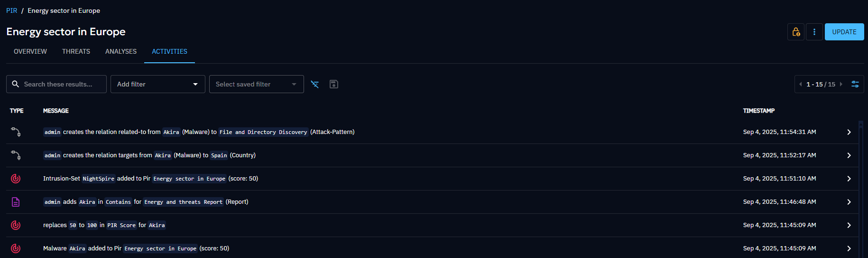868x258 pixels.
Task: Switch to the Threats tab
Action: point(76,51)
